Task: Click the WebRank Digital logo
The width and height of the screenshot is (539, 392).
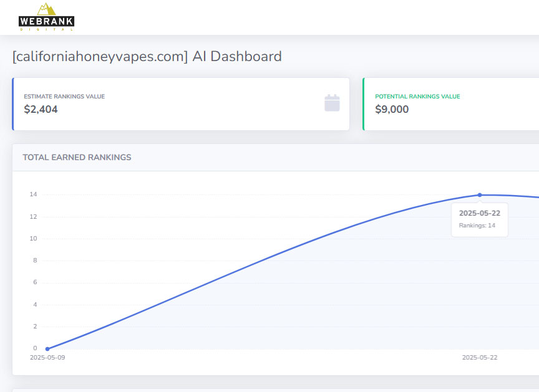Action: tap(46, 17)
